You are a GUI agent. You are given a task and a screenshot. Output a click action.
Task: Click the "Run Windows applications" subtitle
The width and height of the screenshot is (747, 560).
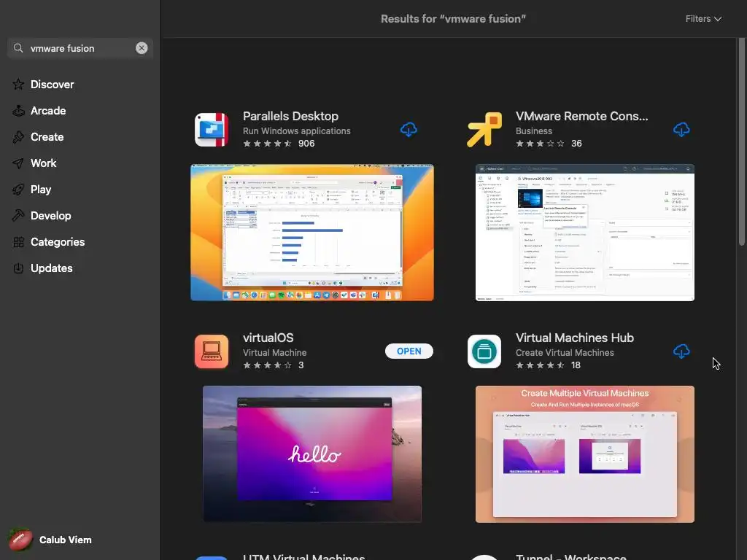click(296, 131)
